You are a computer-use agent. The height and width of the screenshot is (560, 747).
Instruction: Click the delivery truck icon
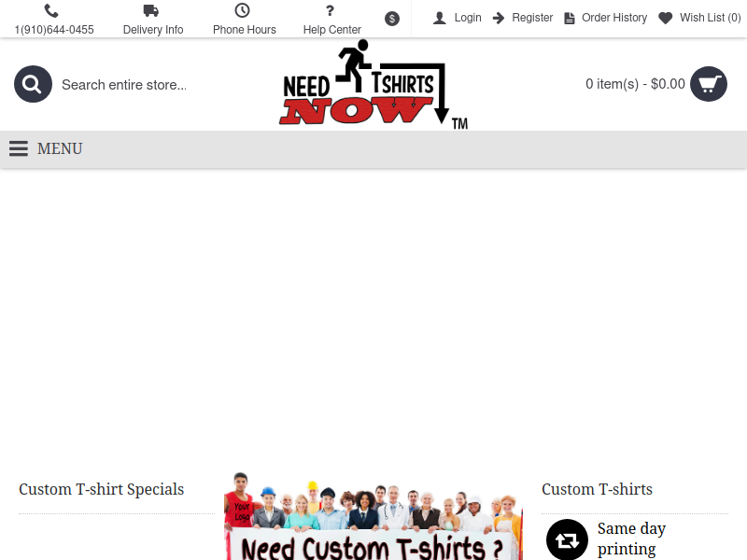(x=151, y=10)
